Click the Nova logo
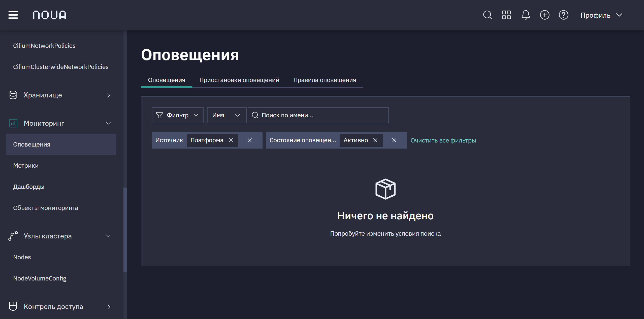This screenshot has height=319, width=644. tap(49, 15)
